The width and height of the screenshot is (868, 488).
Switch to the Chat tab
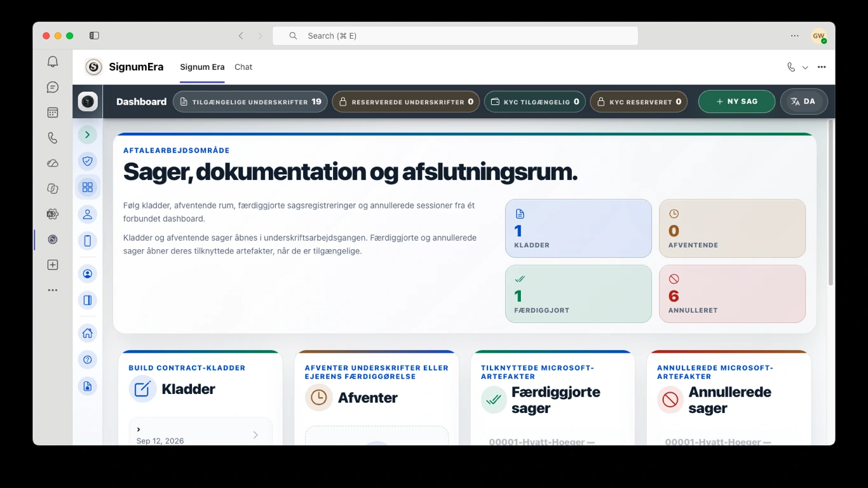[x=243, y=67]
